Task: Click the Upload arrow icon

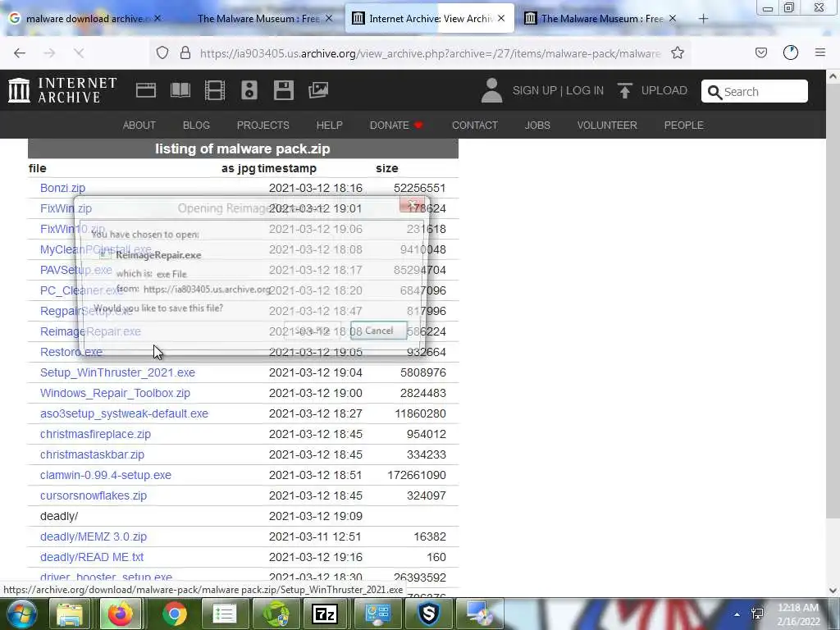Action: point(624,90)
